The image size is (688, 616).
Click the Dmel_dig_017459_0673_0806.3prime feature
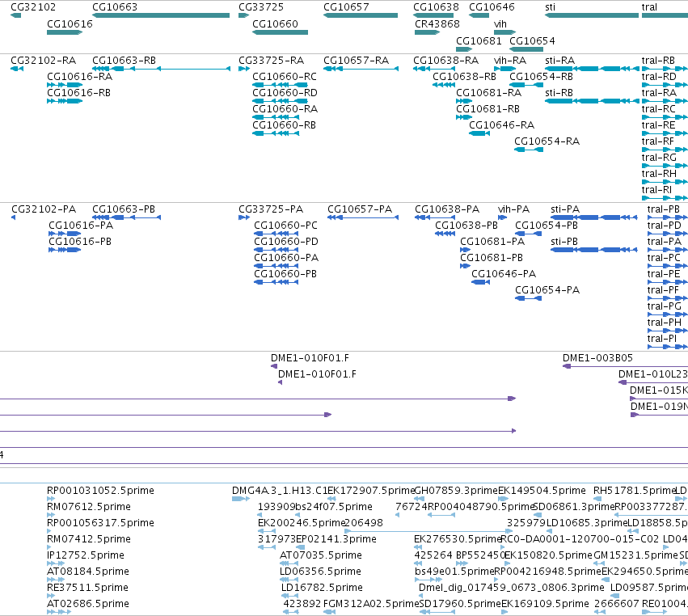420,595
